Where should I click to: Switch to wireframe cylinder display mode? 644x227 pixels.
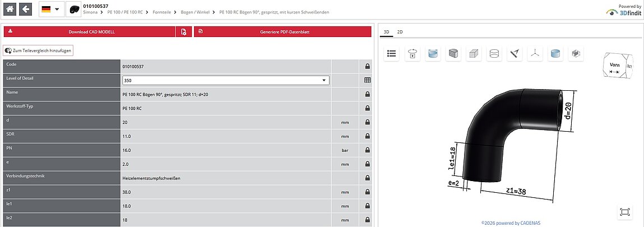(x=494, y=54)
